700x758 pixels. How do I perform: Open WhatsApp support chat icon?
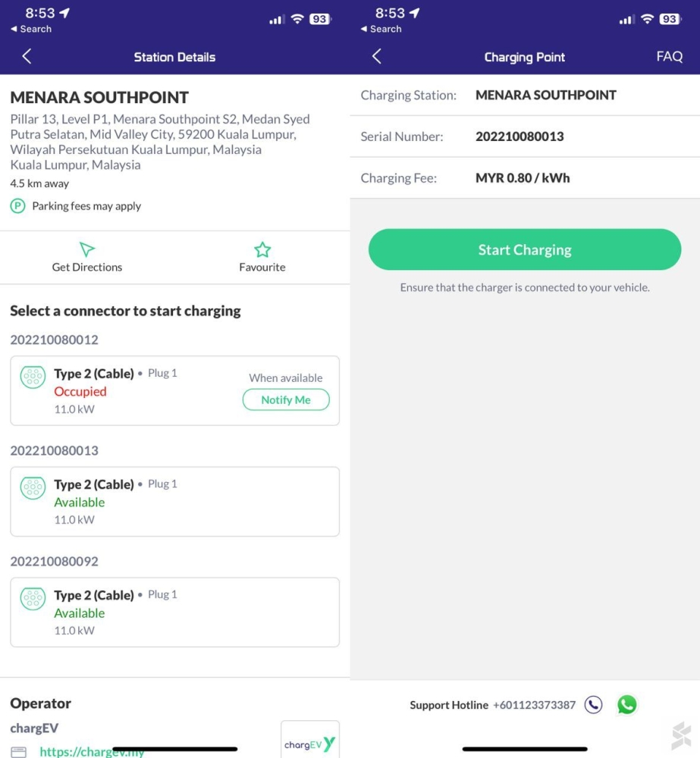(627, 705)
